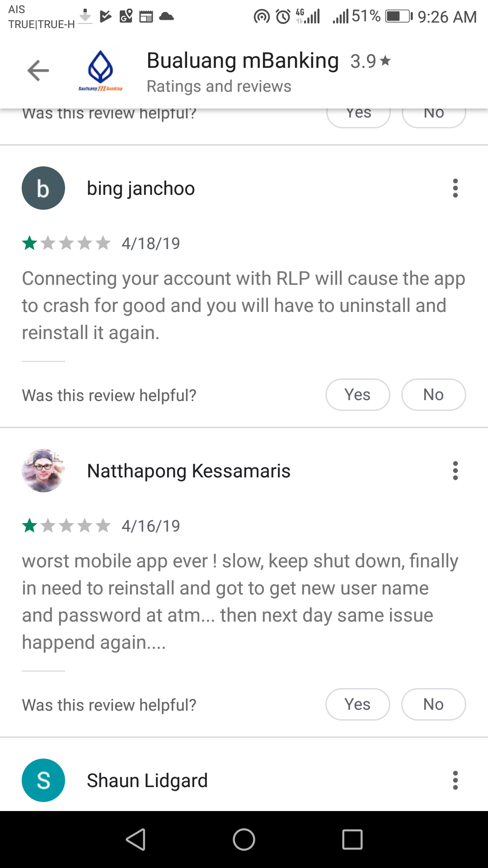Tap Android Recent apps square button
488x868 pixels.
click(352, 840)
